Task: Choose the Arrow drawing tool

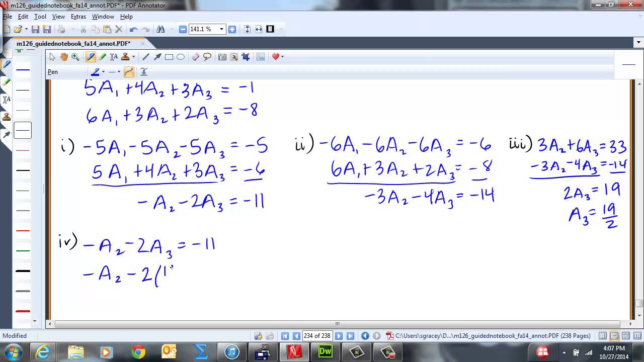Action: 157,57
